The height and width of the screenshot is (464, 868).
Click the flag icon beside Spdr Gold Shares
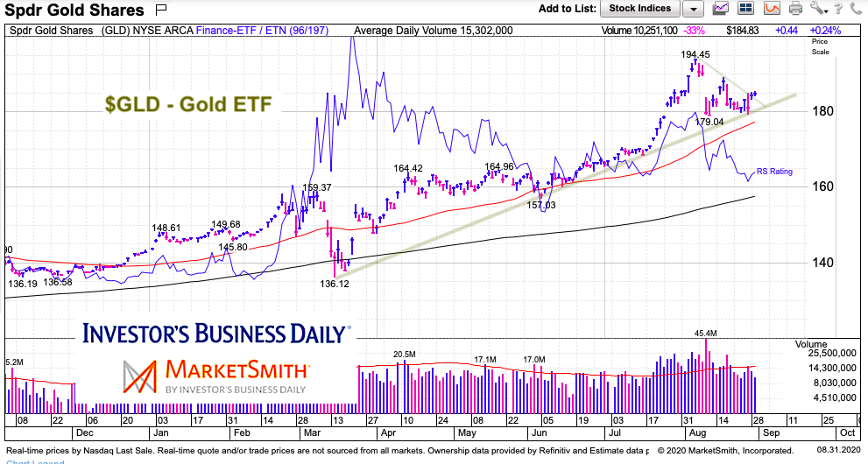point(161,9)
